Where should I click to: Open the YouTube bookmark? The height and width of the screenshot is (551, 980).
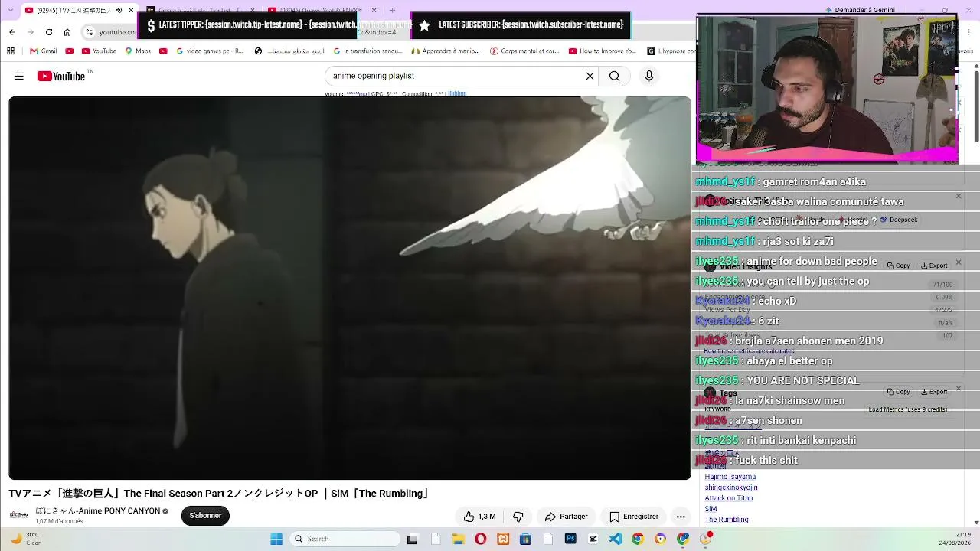[x=99, y=51]
